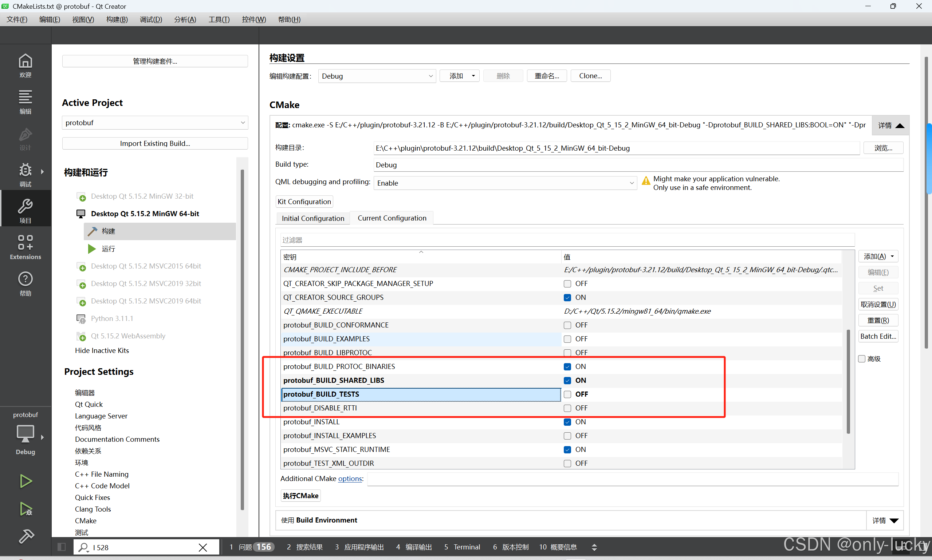Open the 构建(B) menu
This screenshot has width=932, height=560.
pos(117,19)
